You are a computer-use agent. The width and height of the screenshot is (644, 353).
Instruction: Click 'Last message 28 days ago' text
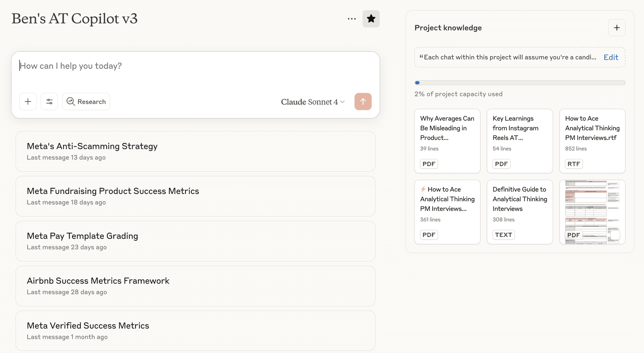point(67,292)
